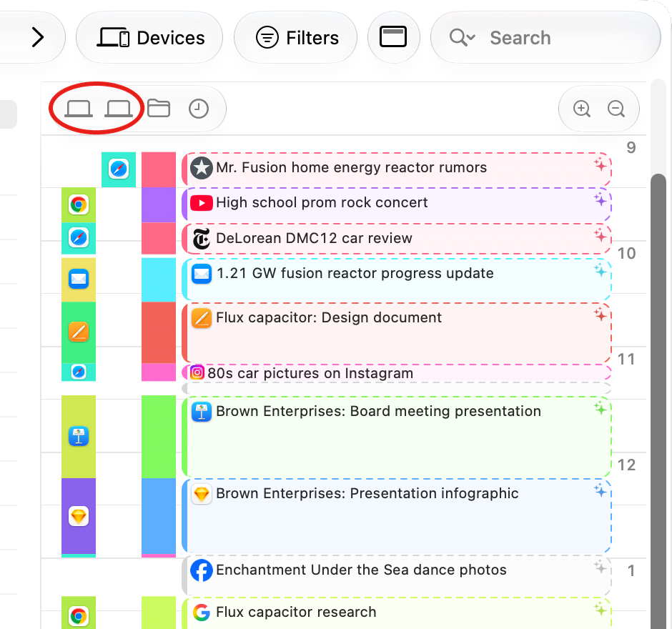
Task: Click Safari icon below the top Chrome block
Action: tap(79, 238)
